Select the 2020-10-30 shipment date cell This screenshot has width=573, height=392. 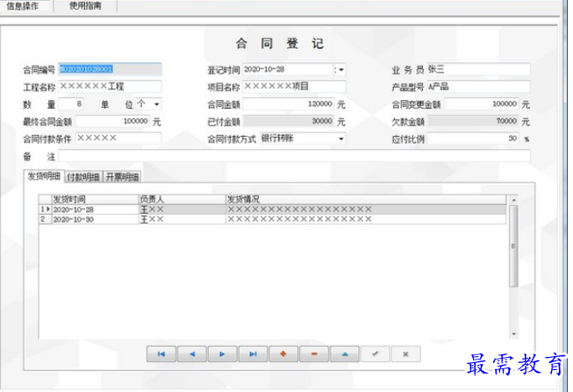click(x=96, y=219)
